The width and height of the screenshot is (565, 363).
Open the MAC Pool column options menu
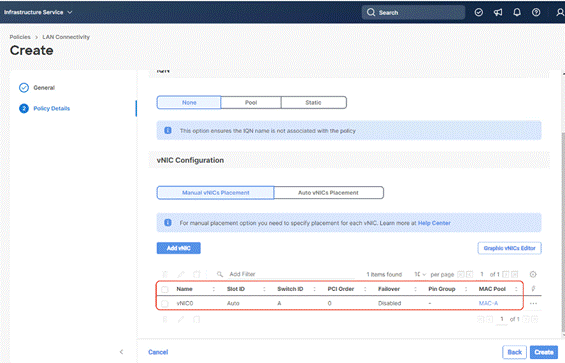pyautogui.click(x=516, y=289)
